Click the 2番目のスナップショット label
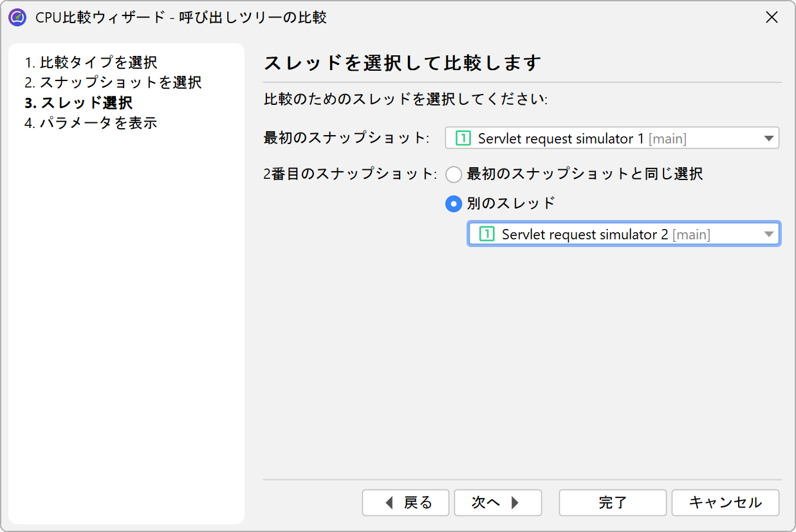This screenshot has width=796, height=532. [350, 174]
